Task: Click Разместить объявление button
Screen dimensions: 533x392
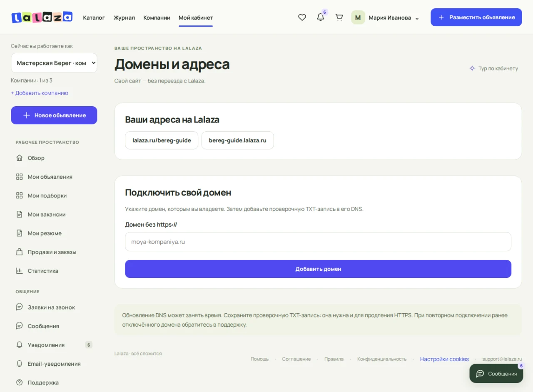Action: (476, 17)
